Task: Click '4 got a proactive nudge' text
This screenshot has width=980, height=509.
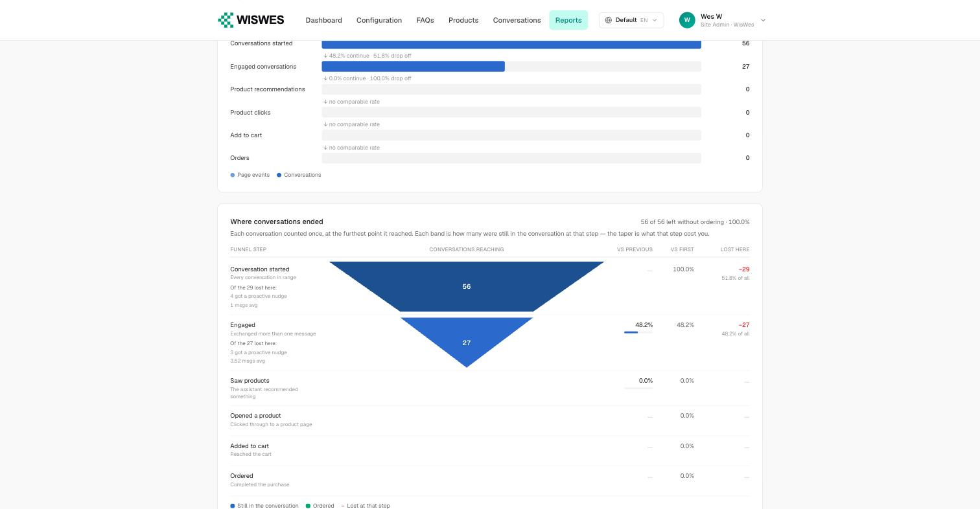Action: coord(259,296)
